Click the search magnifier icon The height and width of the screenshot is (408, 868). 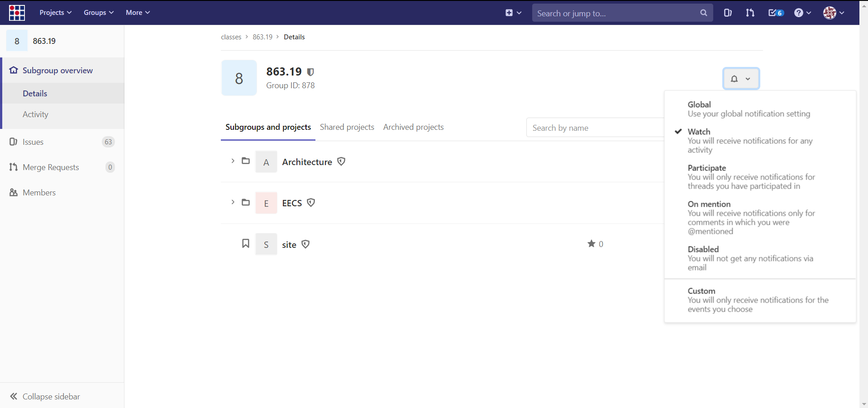[703, 13]
